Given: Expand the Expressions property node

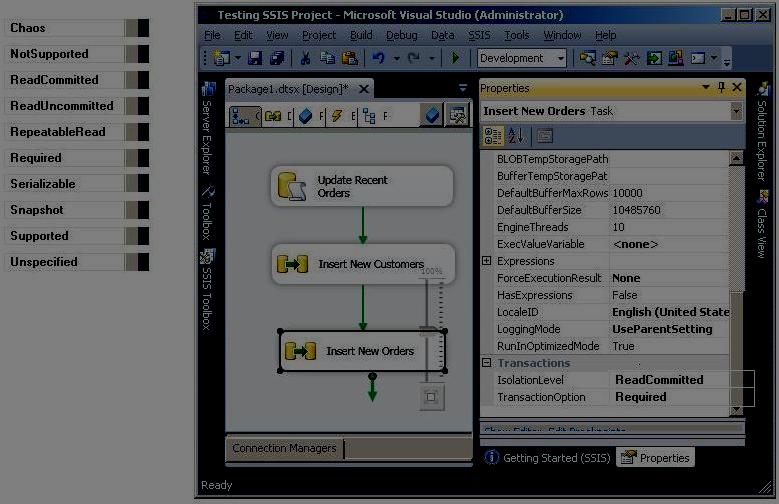Looking at the screenshot, I should tap(487, 261).
